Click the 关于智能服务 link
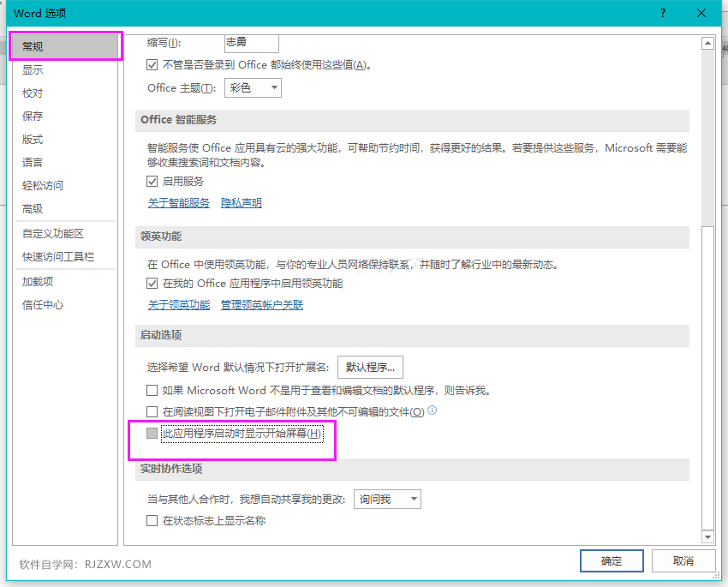Viewport: 728px width, 587px height. coord(178,202)
